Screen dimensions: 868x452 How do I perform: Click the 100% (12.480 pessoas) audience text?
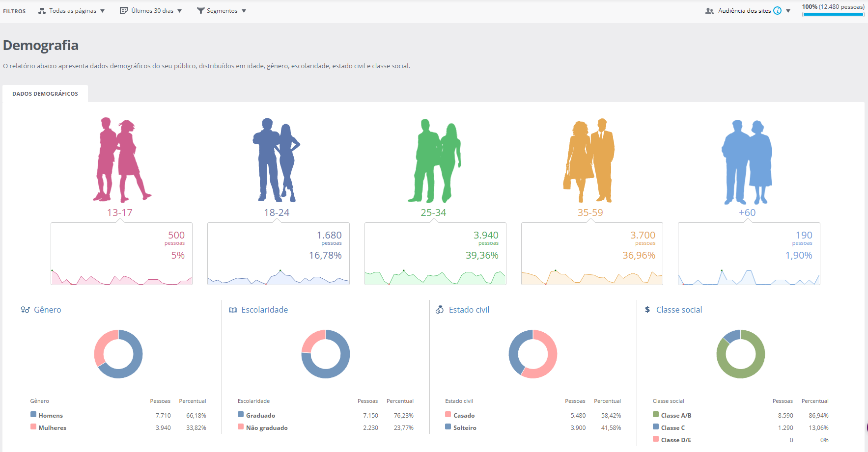(x=833, y=7)
